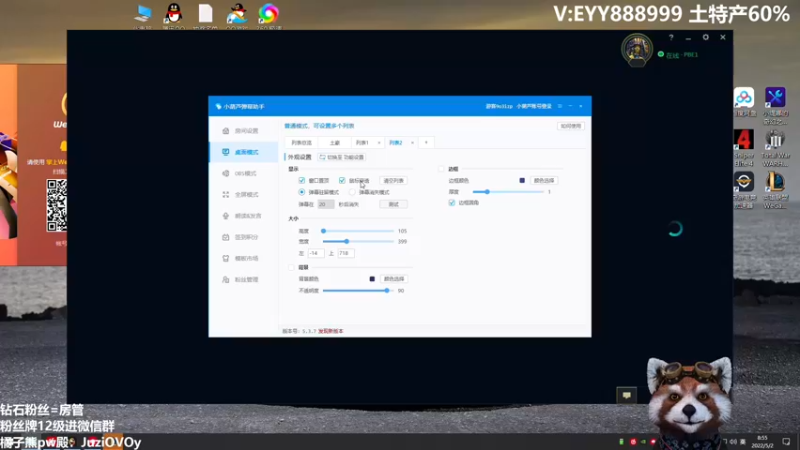
Task: Open the notification center in the taskbar
Action: click(786, 442)
